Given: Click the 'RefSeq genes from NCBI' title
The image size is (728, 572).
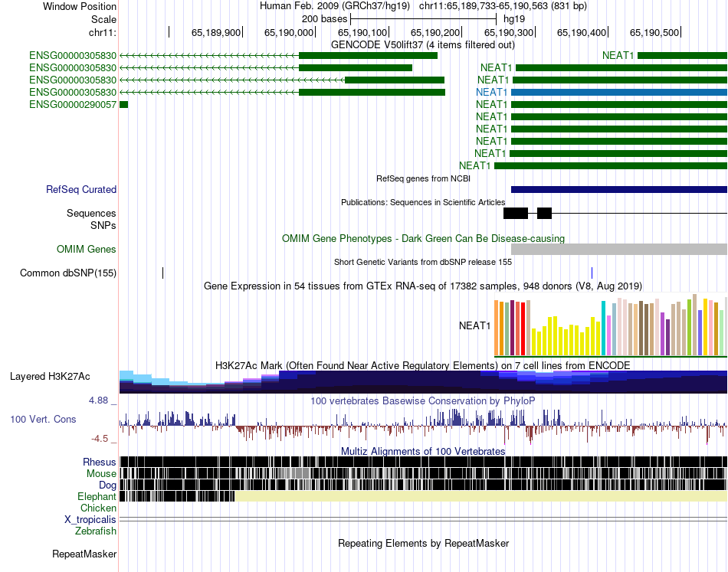Looking at the screenshot, I should point(424,178).
